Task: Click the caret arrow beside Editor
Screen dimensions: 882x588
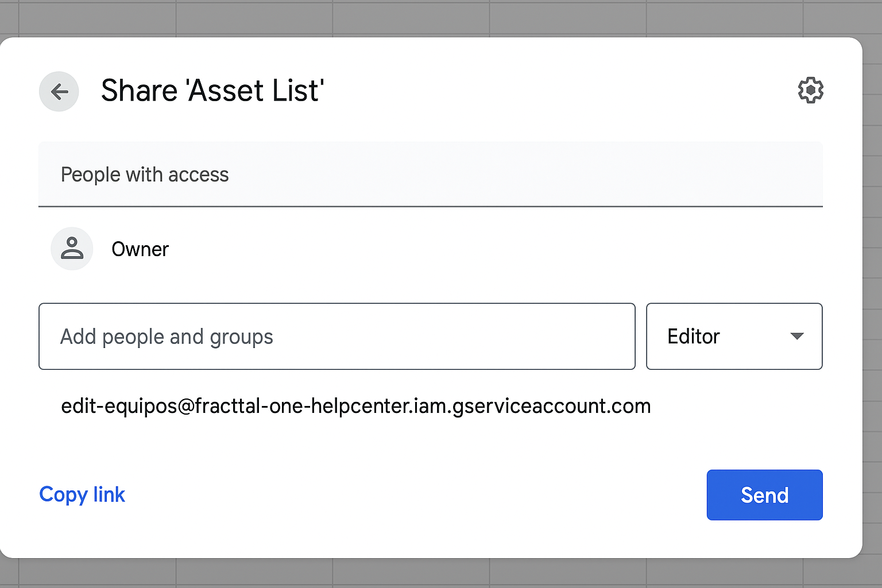Action: [796, 336]
